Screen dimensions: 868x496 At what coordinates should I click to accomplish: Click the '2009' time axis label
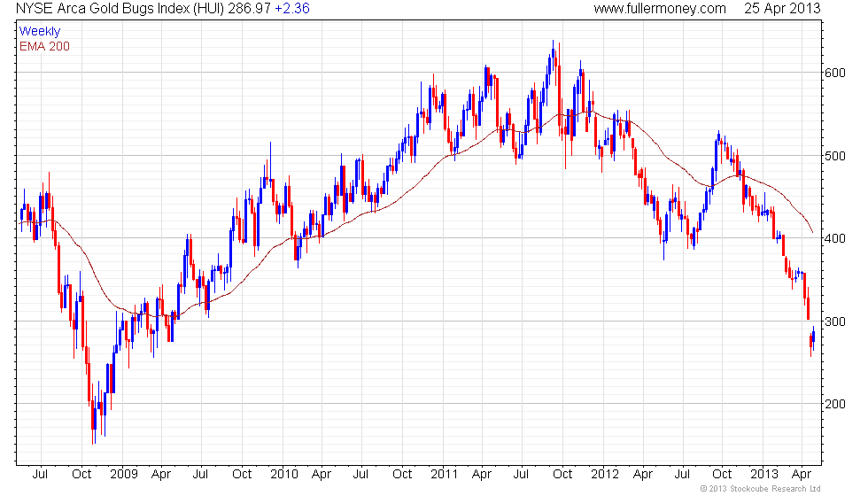(x=123, y=475)
